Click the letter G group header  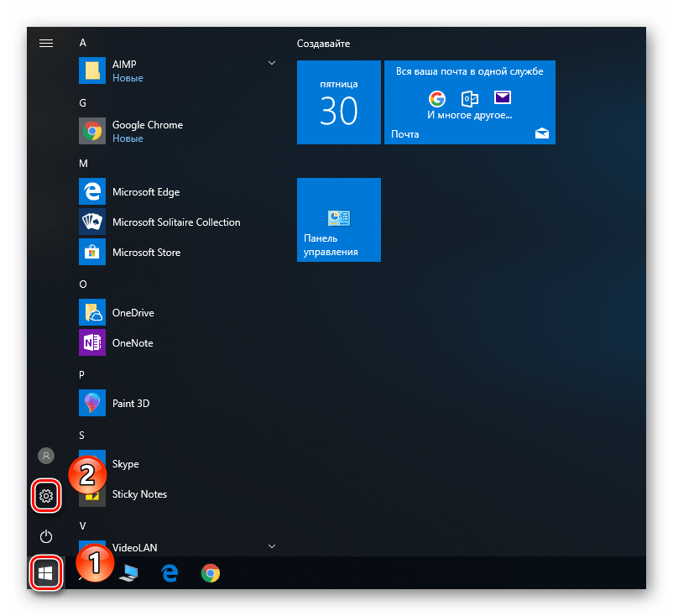pos(82,103)
